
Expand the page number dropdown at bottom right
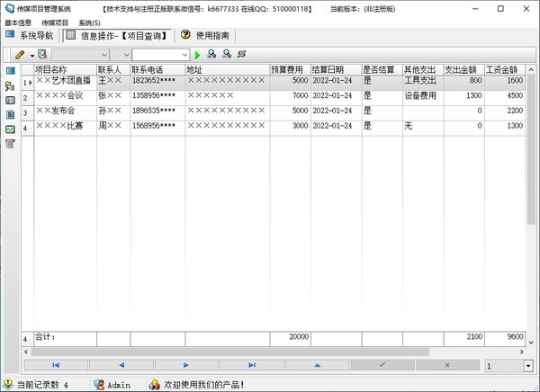[527, 366]
